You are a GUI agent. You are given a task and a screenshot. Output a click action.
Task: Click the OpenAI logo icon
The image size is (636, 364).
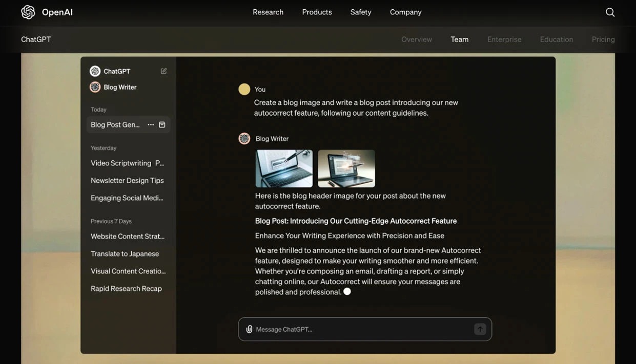click(28, 12)
